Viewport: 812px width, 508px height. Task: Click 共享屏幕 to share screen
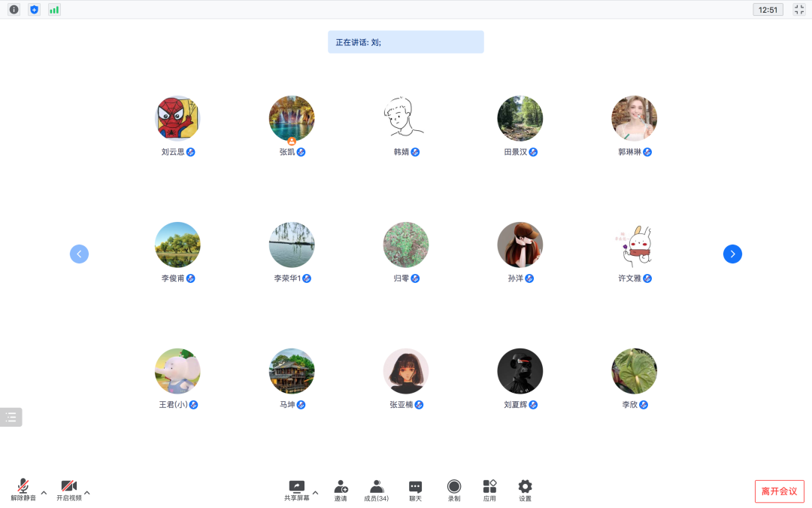point(296,490)
